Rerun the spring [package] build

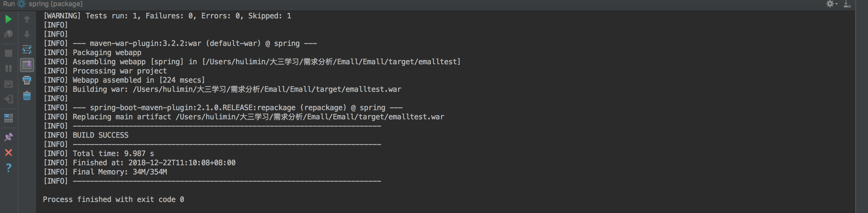tap(9, 19)
